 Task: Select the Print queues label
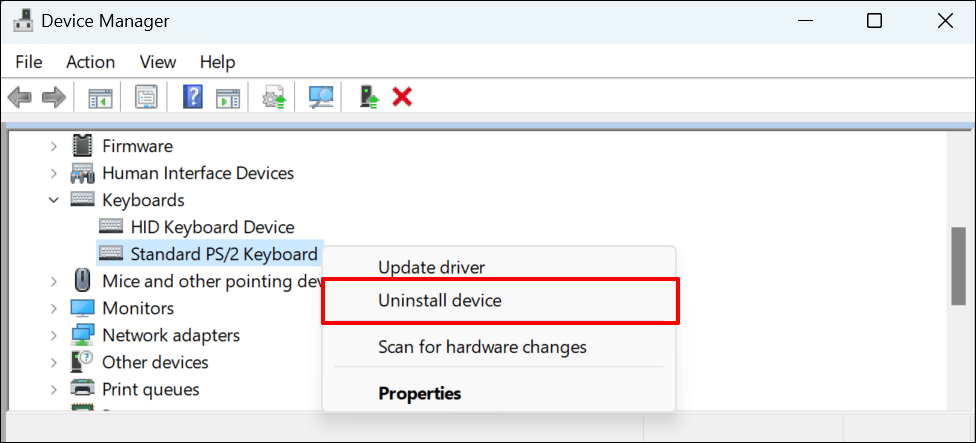(x=151, y=389)
